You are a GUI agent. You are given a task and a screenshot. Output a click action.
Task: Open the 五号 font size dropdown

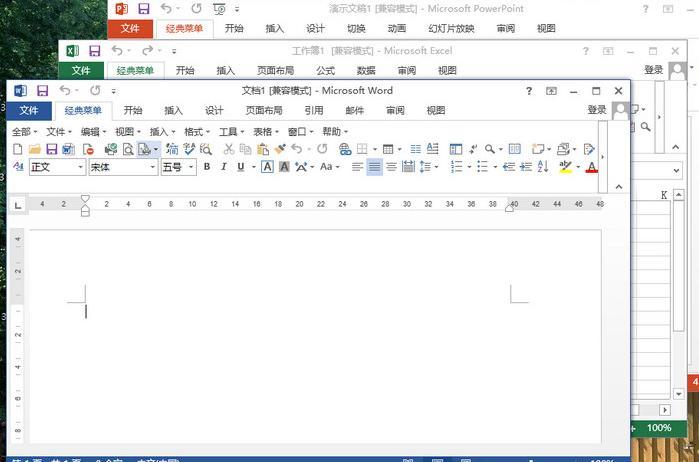pos(191,167)
